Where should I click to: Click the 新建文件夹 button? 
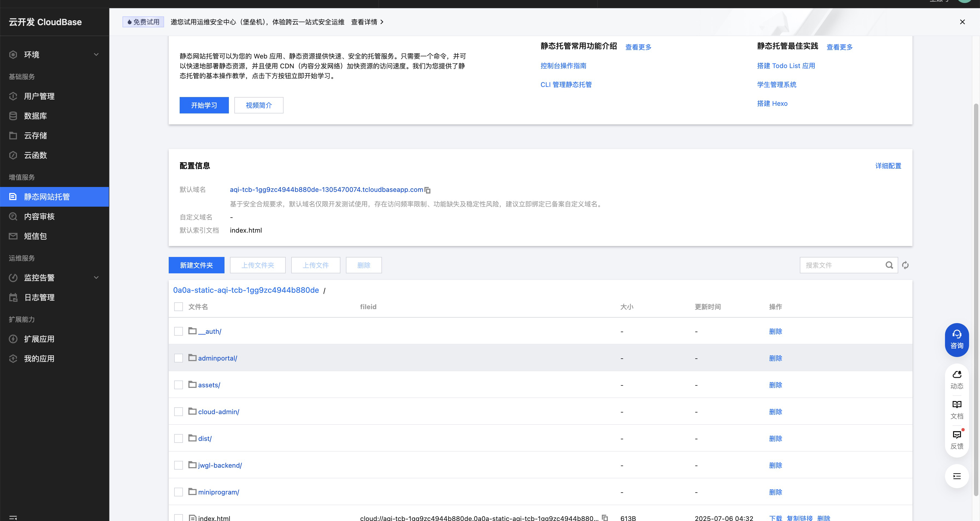pyautogui.click(x=196, y=265)
